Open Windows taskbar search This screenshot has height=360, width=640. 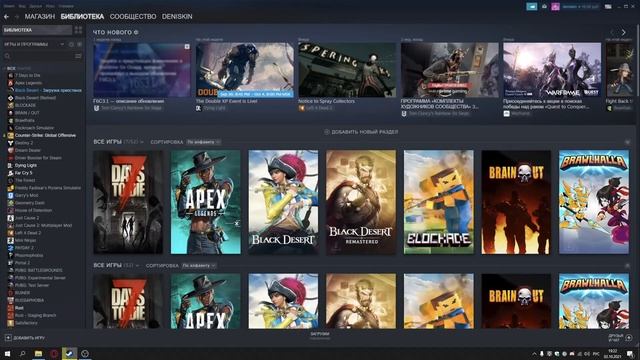click(x=22, y=353)
